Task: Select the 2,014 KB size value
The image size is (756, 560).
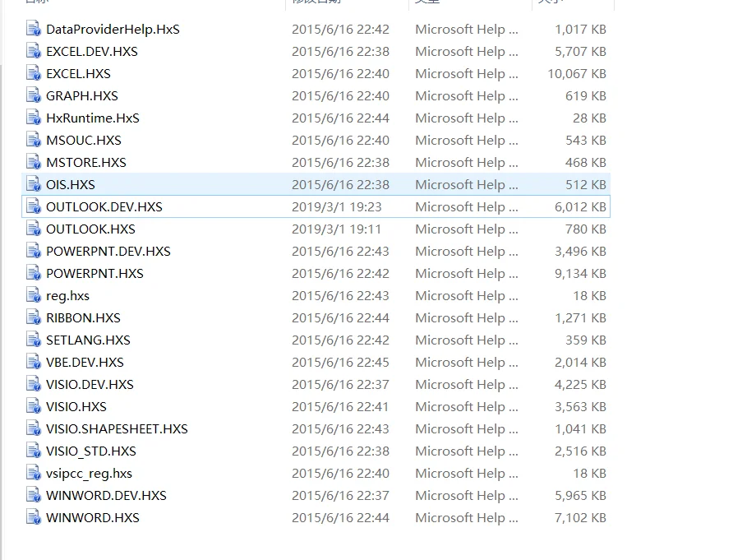Action: 580,363
